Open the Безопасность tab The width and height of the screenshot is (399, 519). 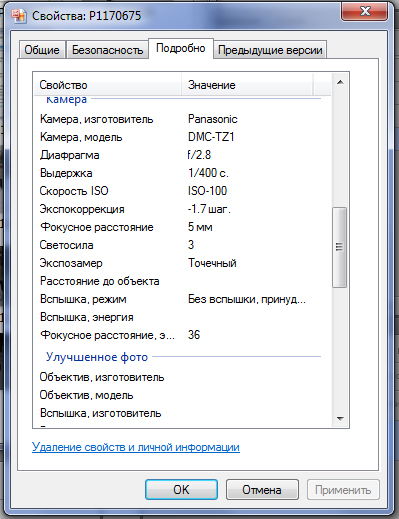pyautogui.click(x=107, y=50)
